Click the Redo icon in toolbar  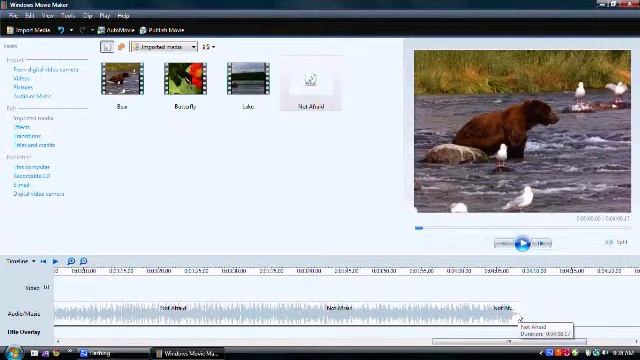(83, 30)
